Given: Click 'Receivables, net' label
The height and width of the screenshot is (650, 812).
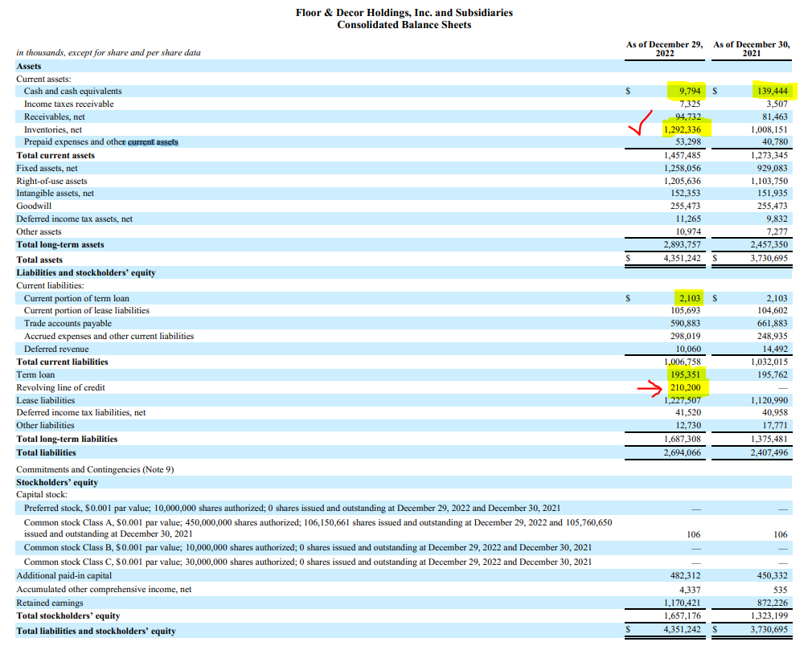Looking at the screenshot, I should (55, 117).
